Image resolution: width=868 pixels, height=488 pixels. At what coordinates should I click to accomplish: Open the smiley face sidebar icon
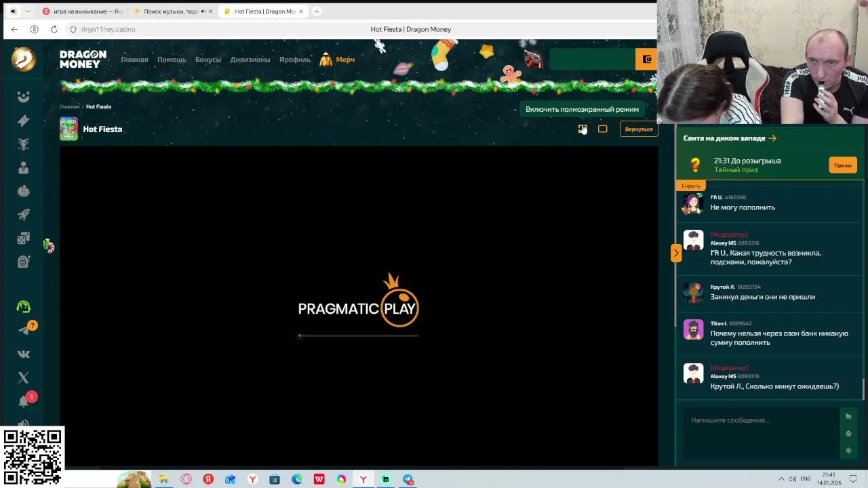24,97
